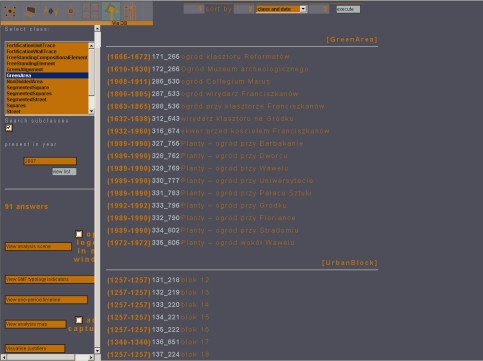The image size is (483, 361).
Task: Click the highlighted 'Via DB' arrow icon
Action: click(x=111, y=11)
